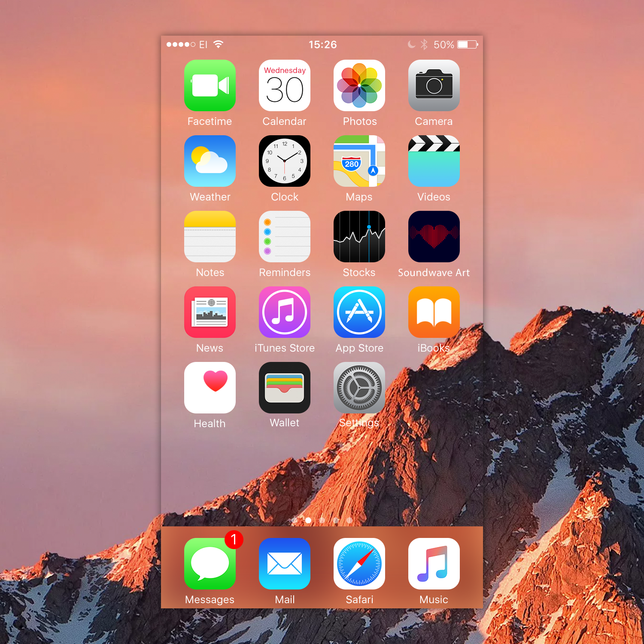The image size is (644, 644).
Task: Tap the Do Not Disturb moon icon
Action: [411, 44]
